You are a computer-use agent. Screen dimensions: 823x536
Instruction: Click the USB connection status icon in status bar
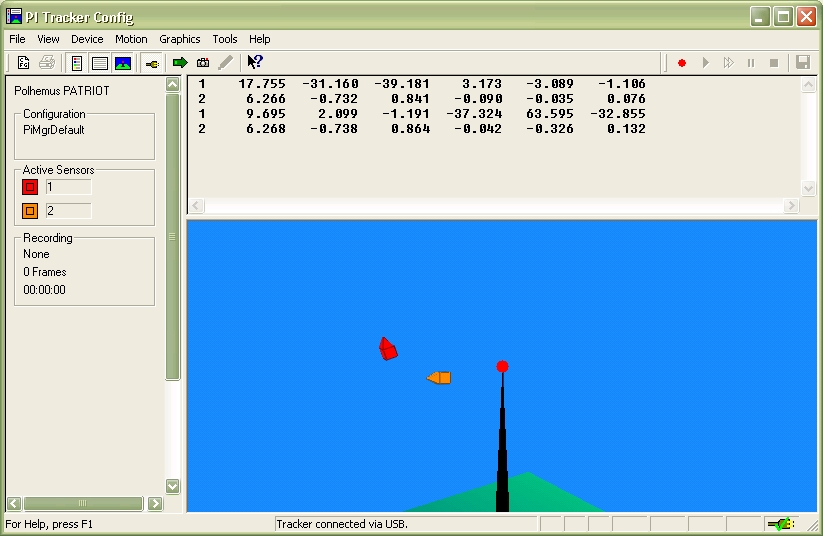pyautogui.click(x=781, y=524)
